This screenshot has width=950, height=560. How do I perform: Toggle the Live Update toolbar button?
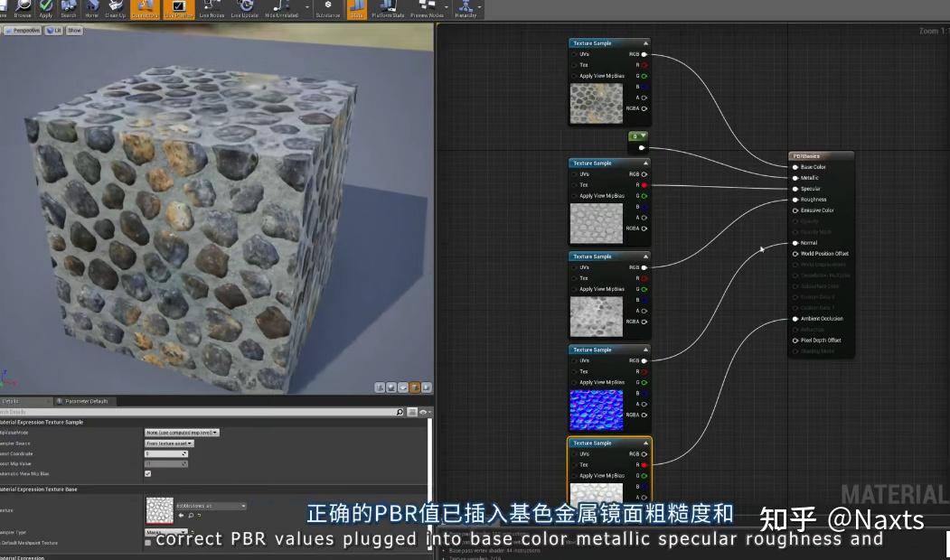244,8
